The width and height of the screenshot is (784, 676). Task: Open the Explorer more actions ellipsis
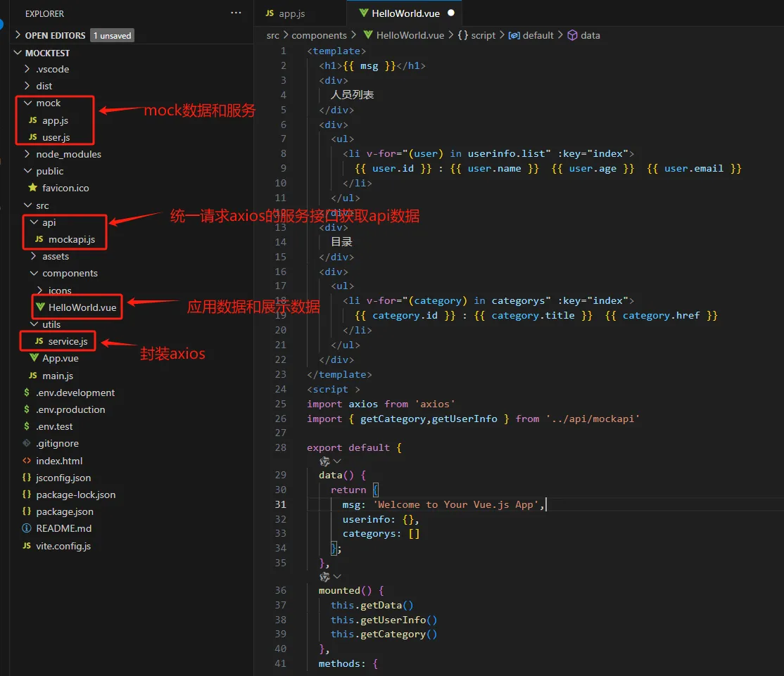236,13
